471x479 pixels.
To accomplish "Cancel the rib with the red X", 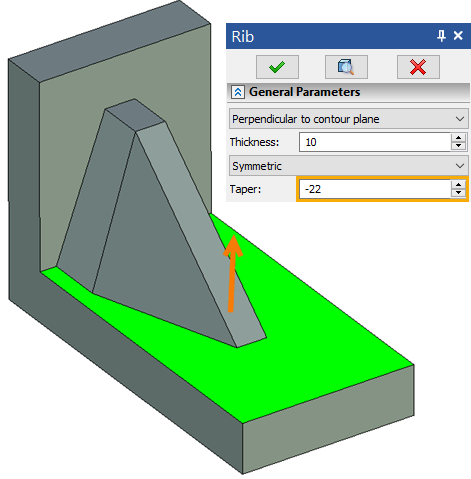I will 418,67.
